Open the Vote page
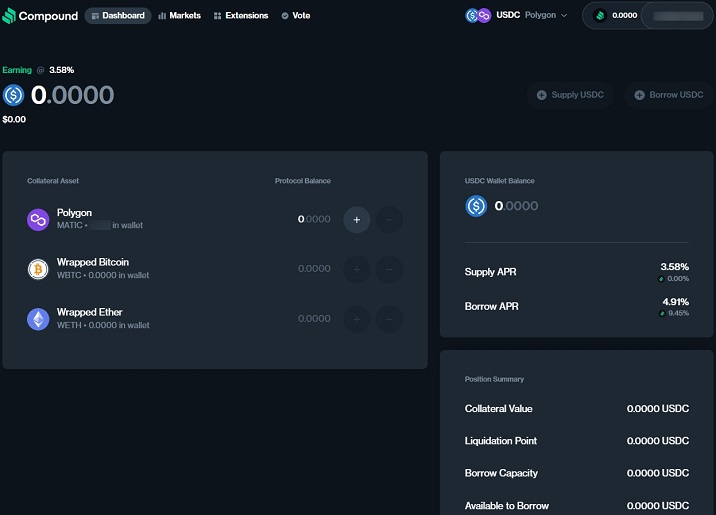The width and height of the screenshot is (716, 515). pyautogui.click(x=296, y=16)
